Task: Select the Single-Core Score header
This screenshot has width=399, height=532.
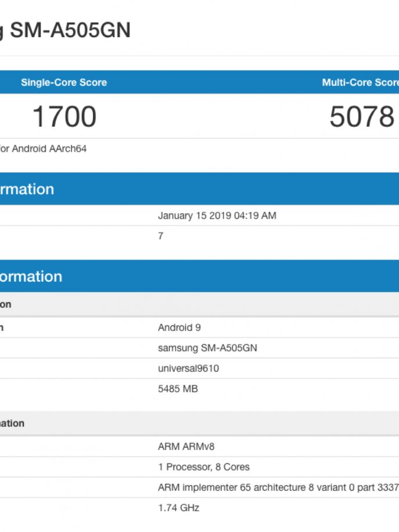Action: 64,82
